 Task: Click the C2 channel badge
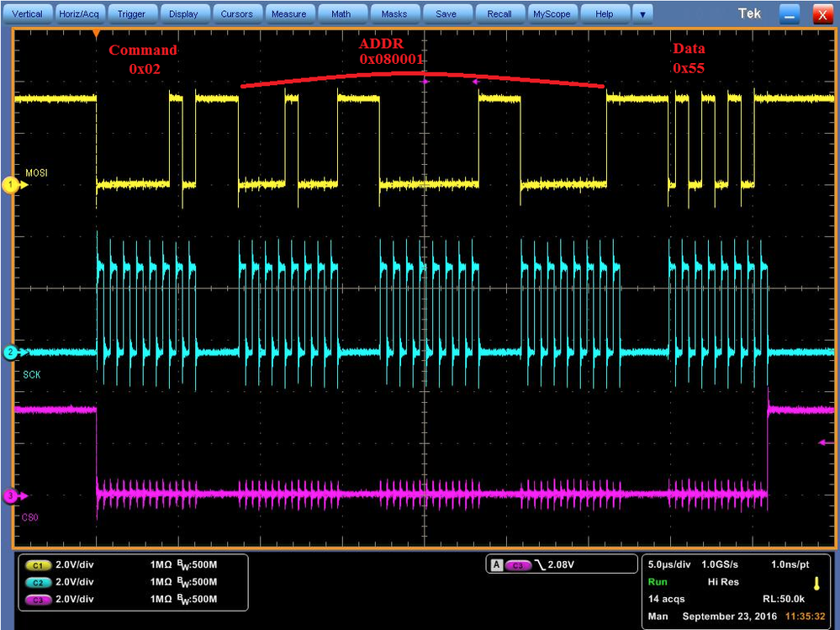[x=38, y=582]
